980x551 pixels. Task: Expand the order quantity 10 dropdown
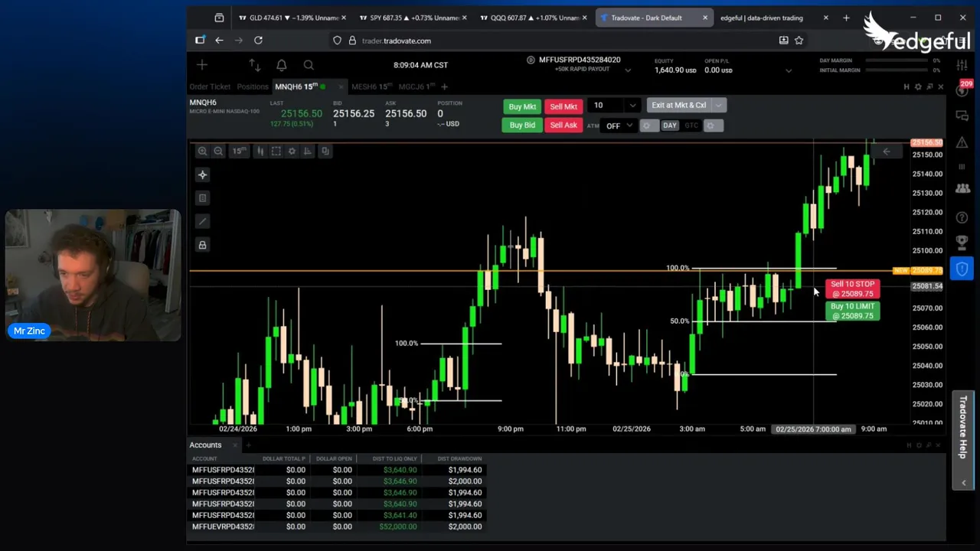(x=632, y=106)
